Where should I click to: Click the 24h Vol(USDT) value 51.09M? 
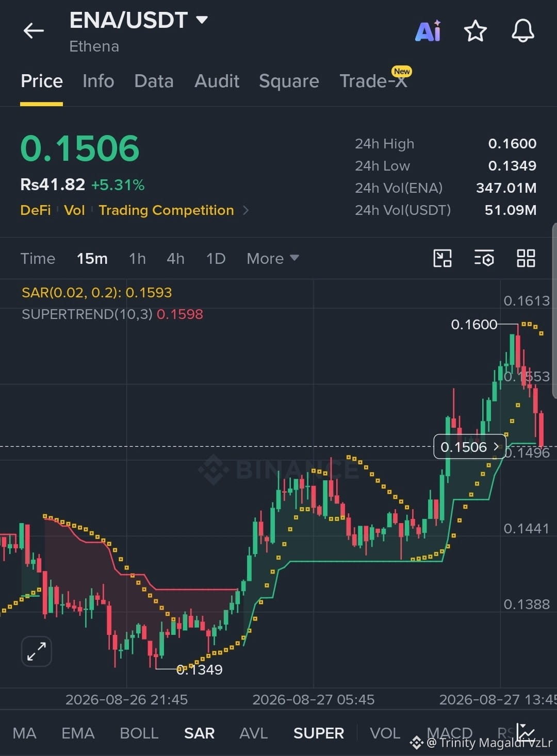tap(510, 210)
